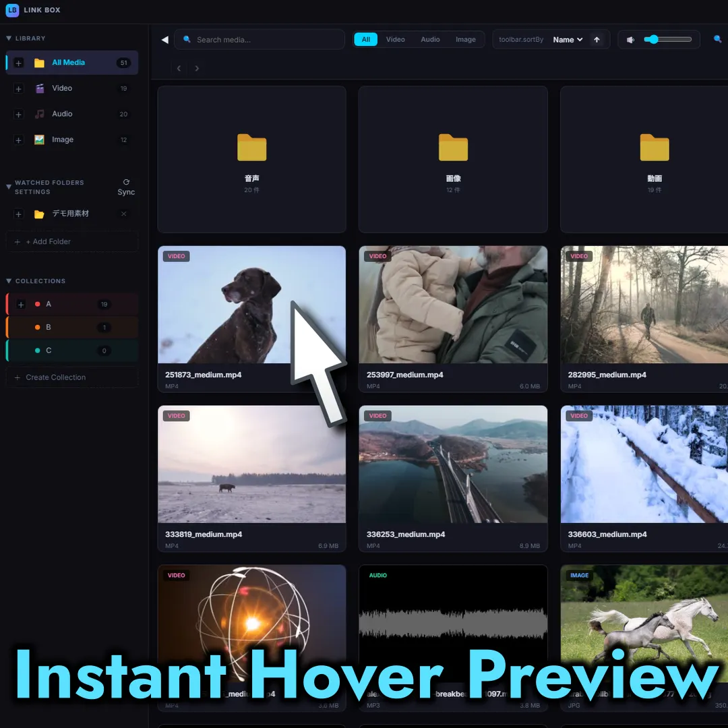Click the plus icon next to All Media
This screenshot has height=728, width=728.
19,63
